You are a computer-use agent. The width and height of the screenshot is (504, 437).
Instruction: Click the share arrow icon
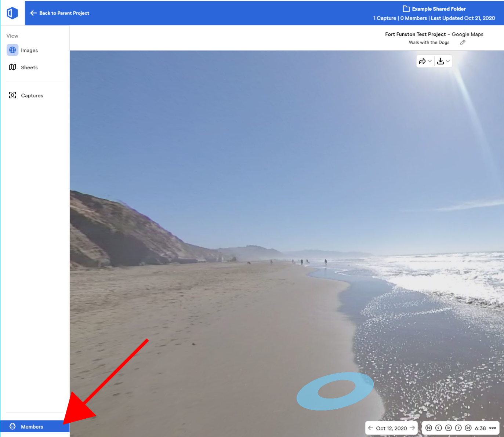(x=423, y=61)
